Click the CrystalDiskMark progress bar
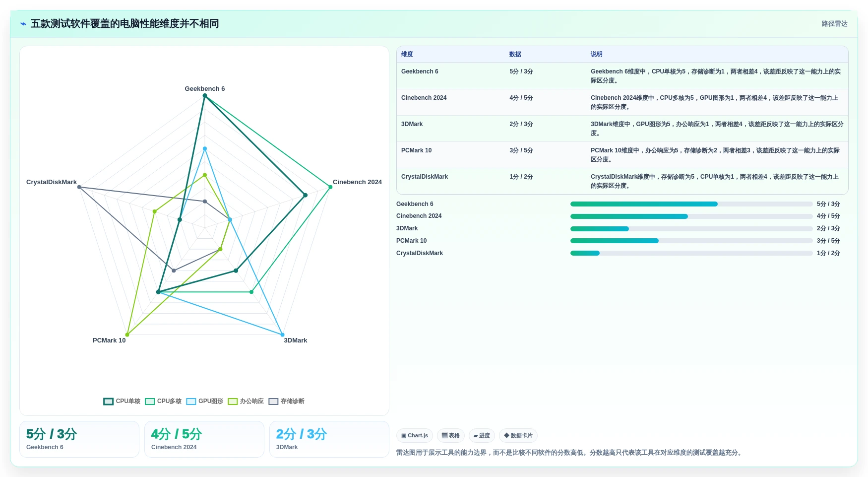This screenshot has width=868, height=477. (x=691, y=253)
